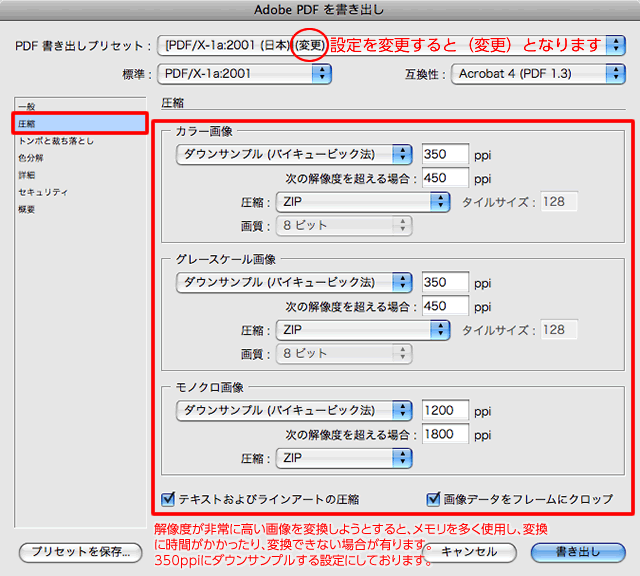This screenshot has width=640, height=576.
Task: Open the PDF 書き出しプリセット dropdown
Action: click(391, 45)
